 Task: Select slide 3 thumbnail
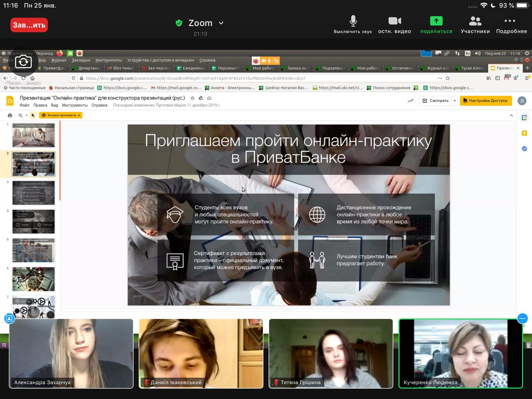pos(34,193)
